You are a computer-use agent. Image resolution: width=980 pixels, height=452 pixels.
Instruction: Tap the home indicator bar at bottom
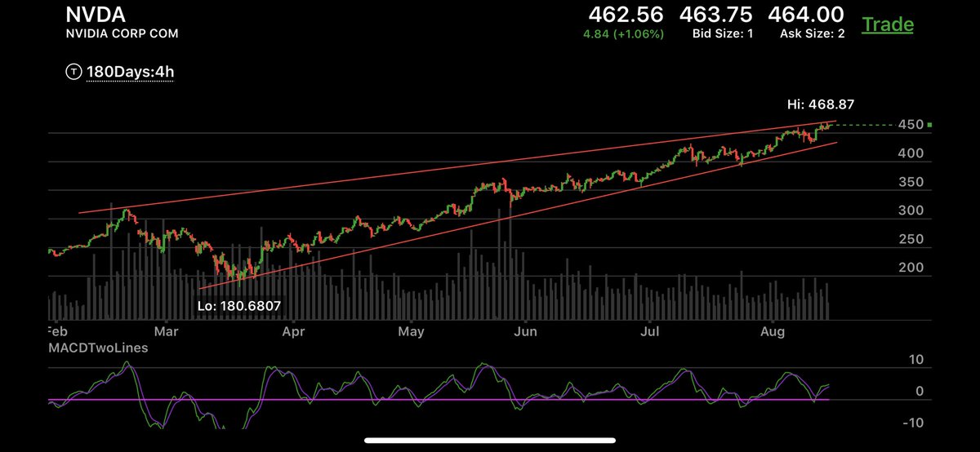(x=489, y=442)
